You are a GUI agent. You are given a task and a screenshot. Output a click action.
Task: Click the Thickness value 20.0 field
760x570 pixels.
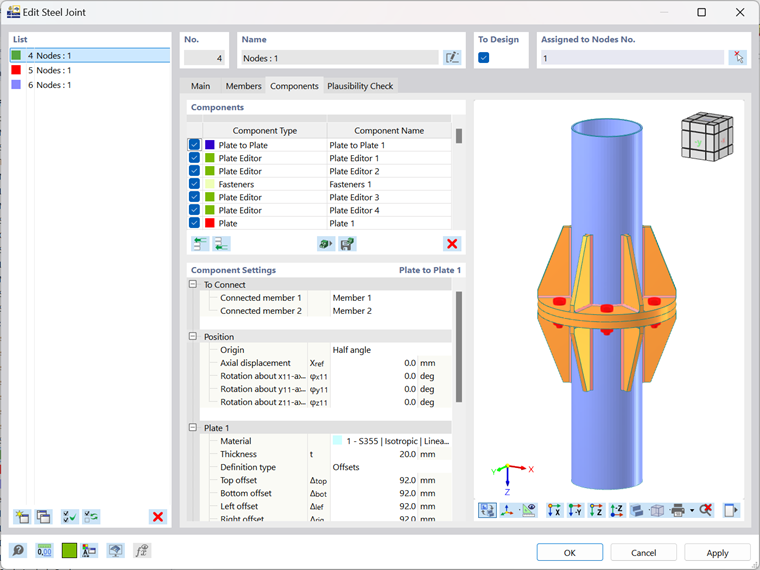click(374, 454)
